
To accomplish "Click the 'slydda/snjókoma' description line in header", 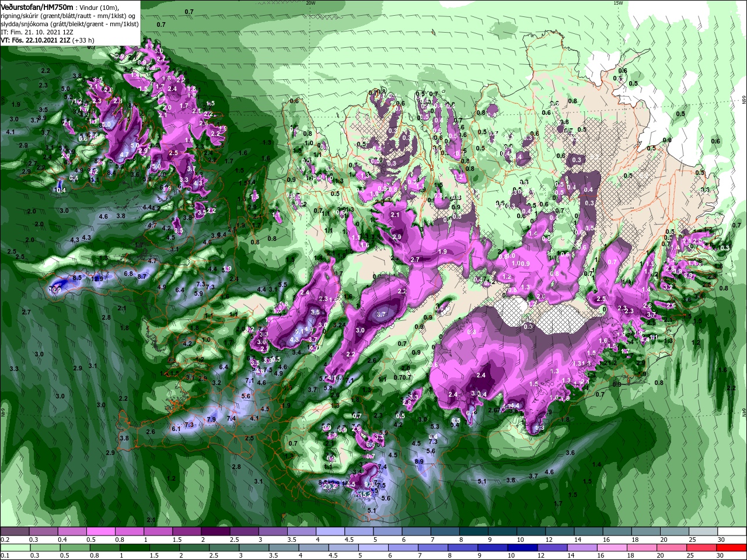I will coord(70,24).
